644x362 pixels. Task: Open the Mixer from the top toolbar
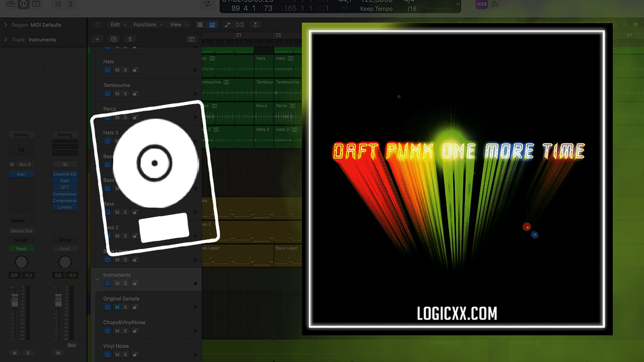point(58,4)
